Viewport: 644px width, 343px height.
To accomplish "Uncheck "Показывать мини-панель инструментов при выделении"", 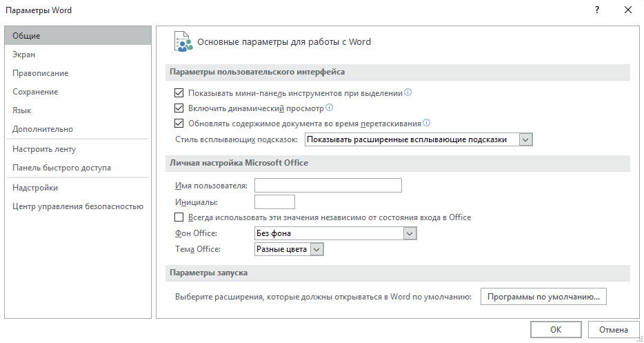I will click(179, 92).
